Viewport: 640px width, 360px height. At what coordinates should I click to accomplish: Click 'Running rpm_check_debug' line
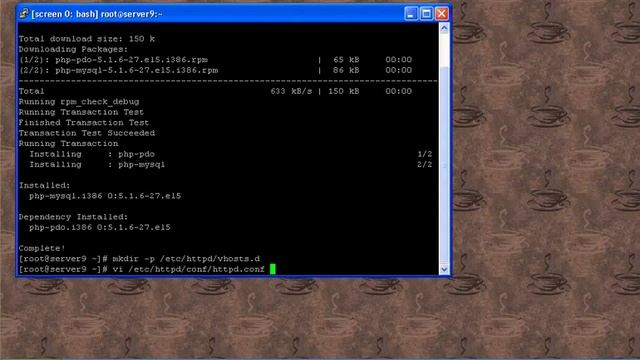pyautogui.click(x=79, y=102)
